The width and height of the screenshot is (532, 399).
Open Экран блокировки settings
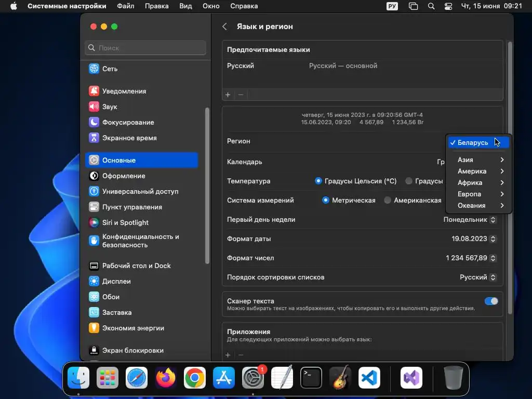click(x=141, y=351)
